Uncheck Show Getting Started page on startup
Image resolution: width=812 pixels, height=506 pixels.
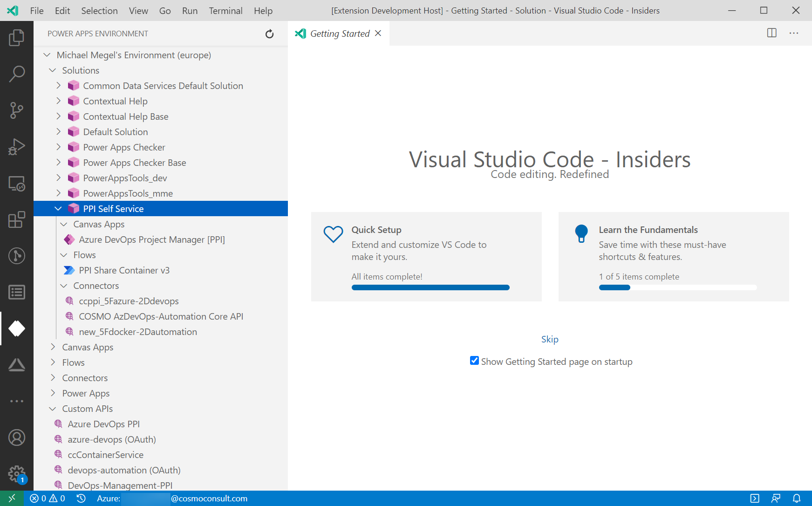pos(474,361)
